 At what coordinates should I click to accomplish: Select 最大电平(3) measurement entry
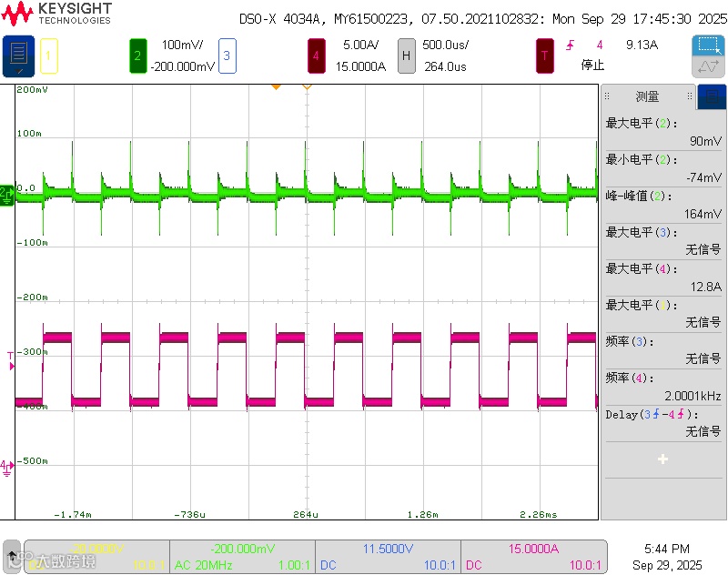663,241
